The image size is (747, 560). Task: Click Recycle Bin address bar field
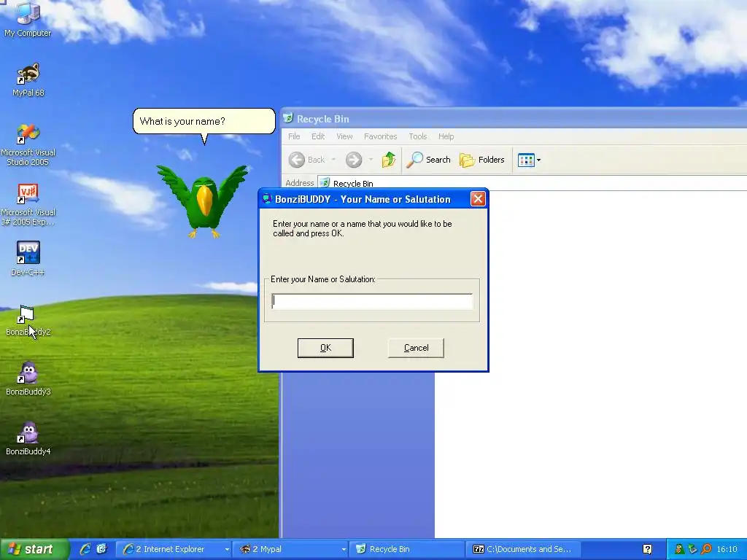coord(532,183)
